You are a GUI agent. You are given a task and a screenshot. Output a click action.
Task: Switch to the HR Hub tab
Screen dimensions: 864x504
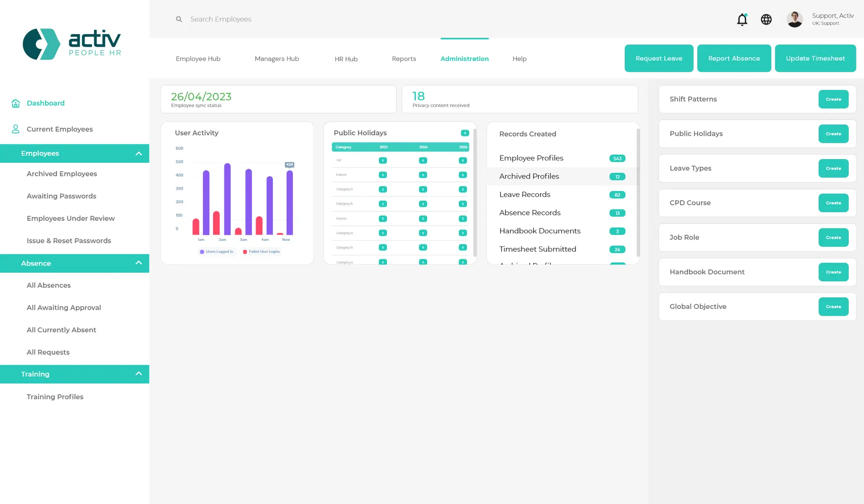[346, 59]
